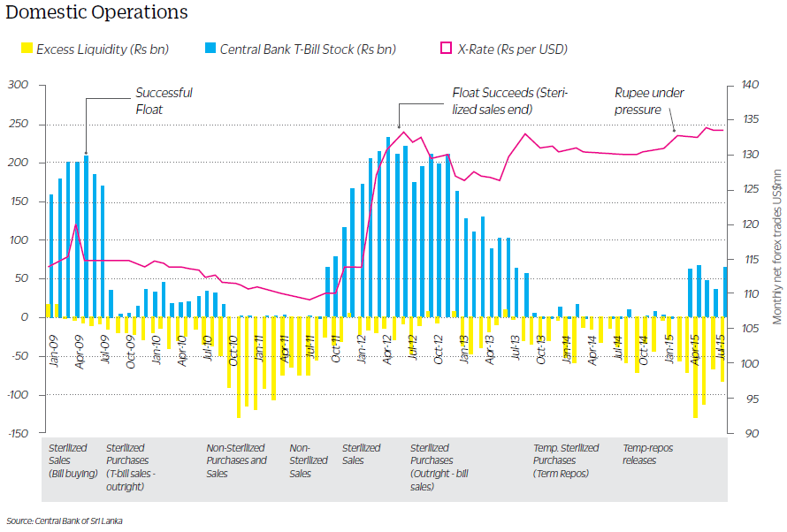
Task: Click the X-Rate line spike near Apr-09
Action: 76,224
